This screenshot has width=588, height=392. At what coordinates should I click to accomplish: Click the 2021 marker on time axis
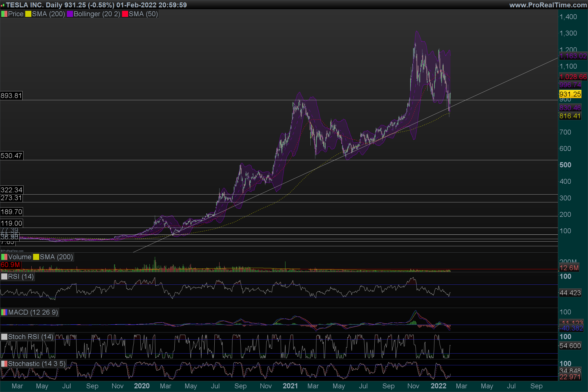tap(290, 386)
